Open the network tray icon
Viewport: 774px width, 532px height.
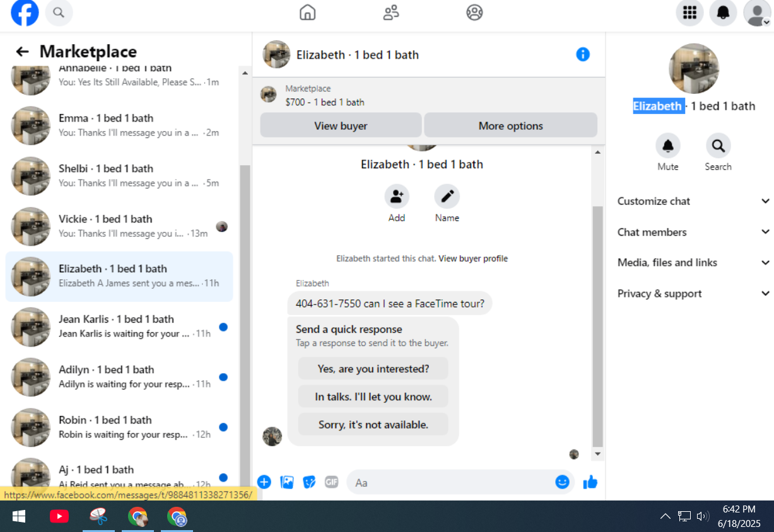tap(684, 516)
